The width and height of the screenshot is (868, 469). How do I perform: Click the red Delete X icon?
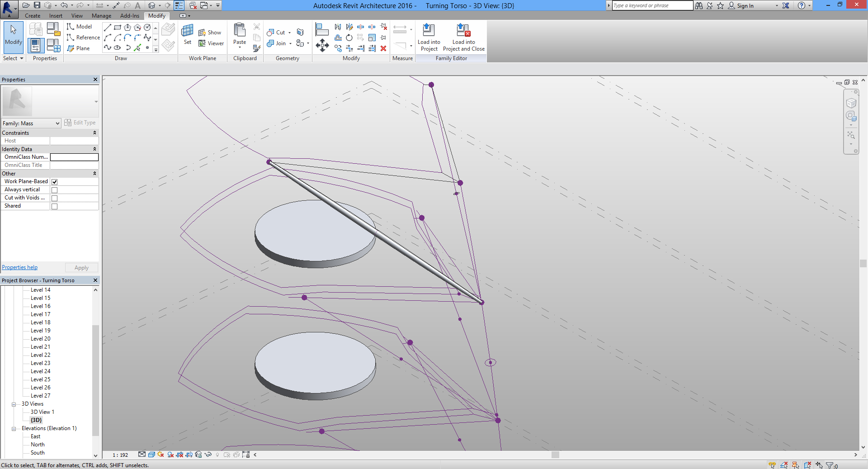tap(383, 48)
